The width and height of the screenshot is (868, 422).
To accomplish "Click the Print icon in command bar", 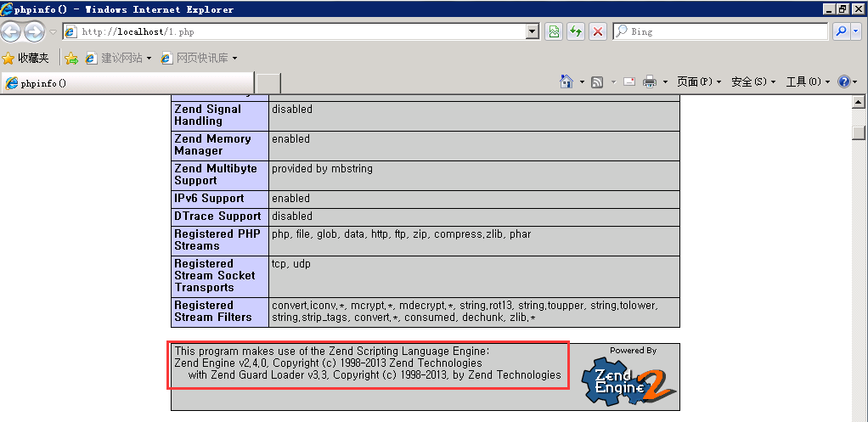I will pos(650,82).
